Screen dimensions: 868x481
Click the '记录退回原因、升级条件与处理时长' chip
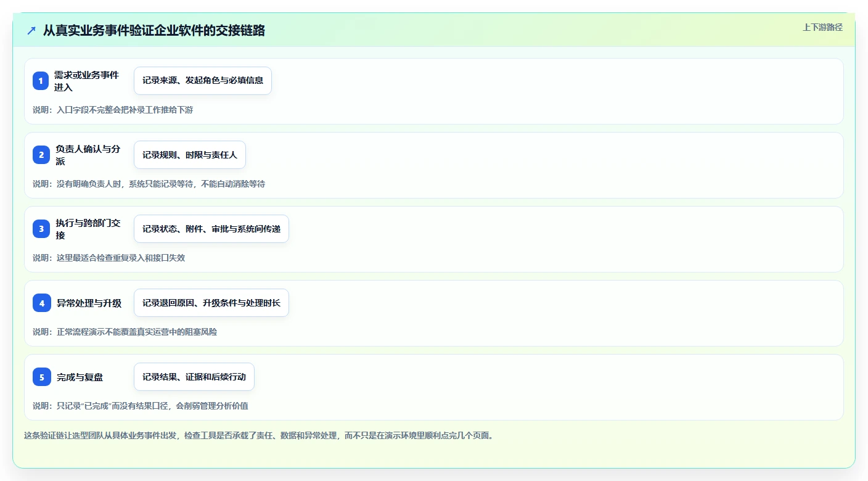(x=211, y=303)
